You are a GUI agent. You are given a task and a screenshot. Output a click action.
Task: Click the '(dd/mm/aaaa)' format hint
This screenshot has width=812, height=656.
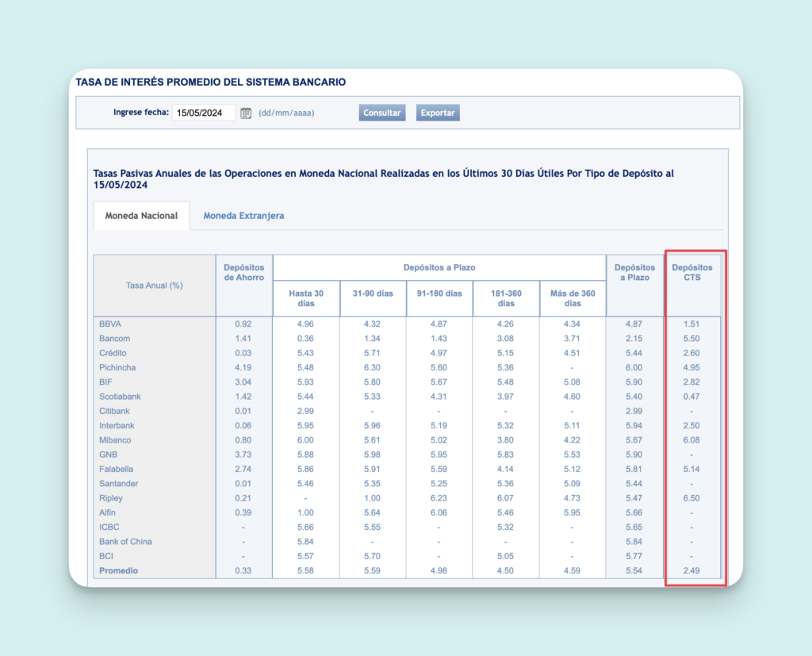[286, 113]
